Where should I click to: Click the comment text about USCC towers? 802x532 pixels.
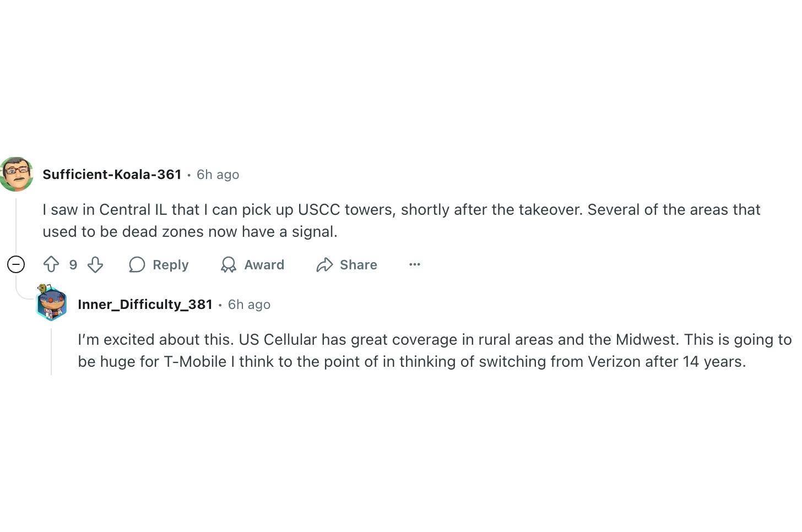point(401,220)
